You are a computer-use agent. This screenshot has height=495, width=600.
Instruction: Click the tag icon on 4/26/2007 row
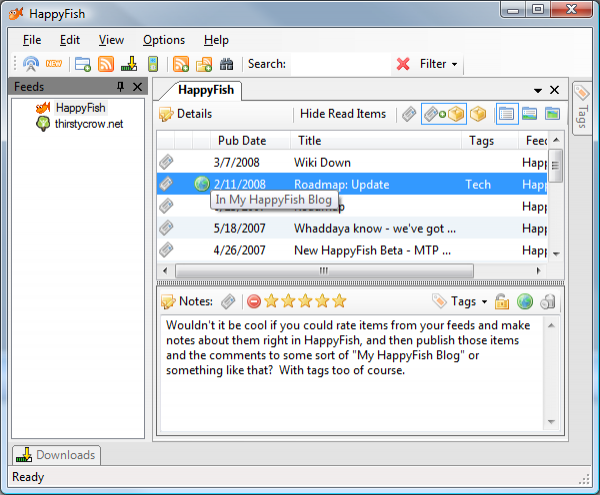point(166,250)
